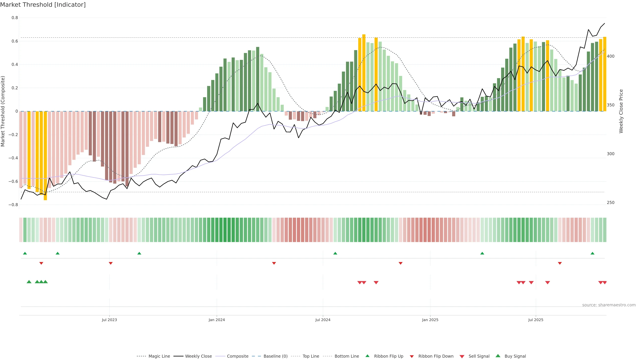Click the Ribbon Flip Up marker after Jul 2024

335,253
